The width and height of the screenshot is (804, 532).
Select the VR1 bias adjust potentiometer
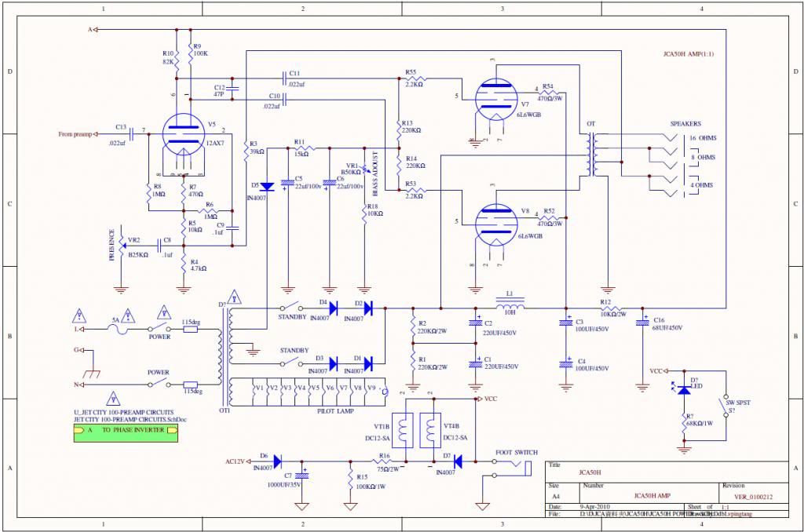point(364,169)
